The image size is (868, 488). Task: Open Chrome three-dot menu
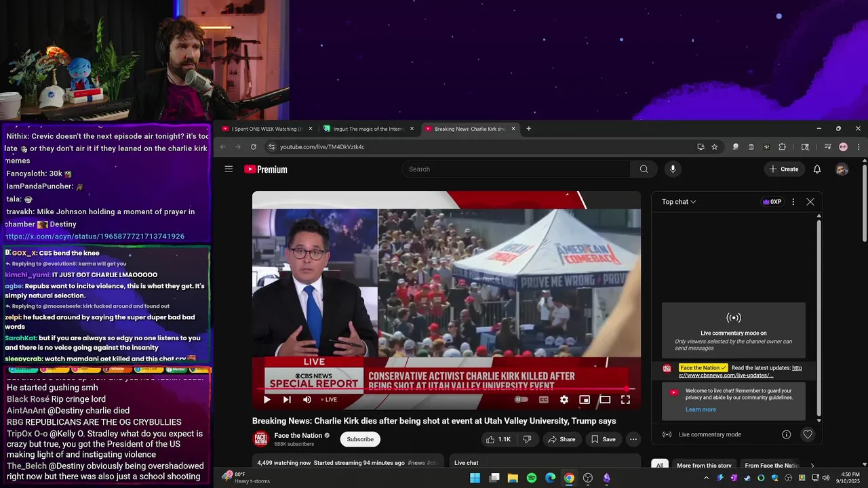click(x=859, y=147)
